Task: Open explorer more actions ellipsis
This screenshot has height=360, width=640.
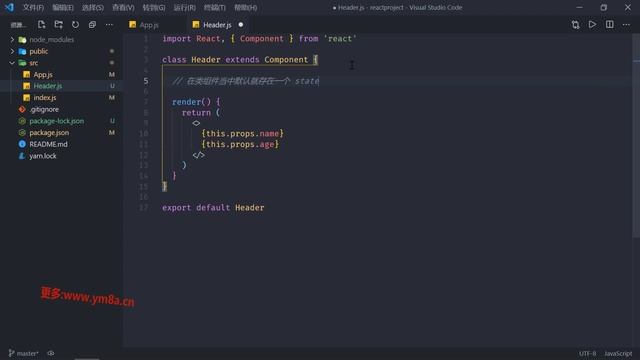Action: [x=109, y=24]
